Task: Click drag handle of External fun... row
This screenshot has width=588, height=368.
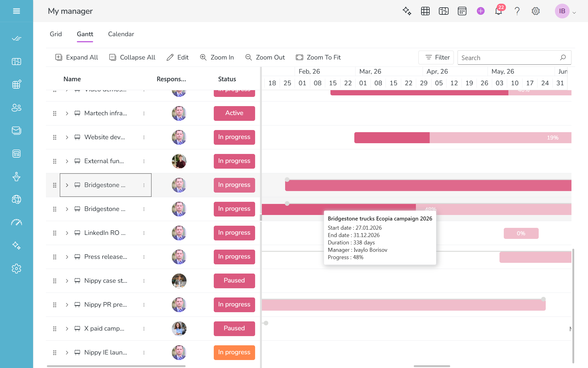Action: pyautogui.click(x=55, y=161)
